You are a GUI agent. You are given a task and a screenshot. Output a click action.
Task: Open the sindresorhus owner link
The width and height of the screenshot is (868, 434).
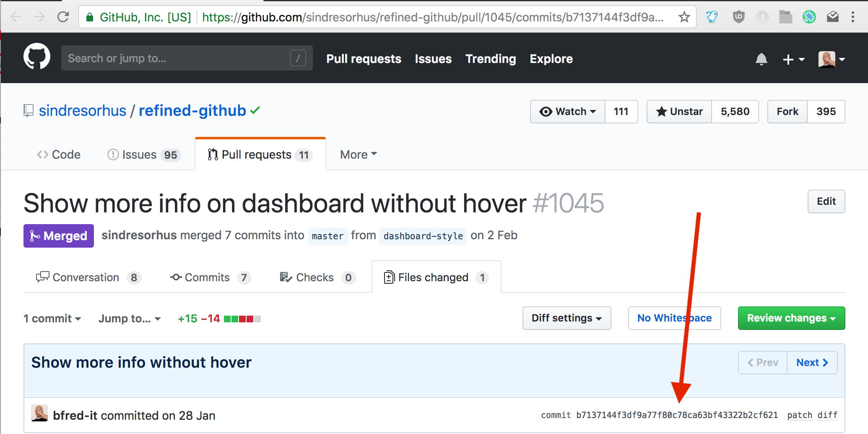coord(83,111)
